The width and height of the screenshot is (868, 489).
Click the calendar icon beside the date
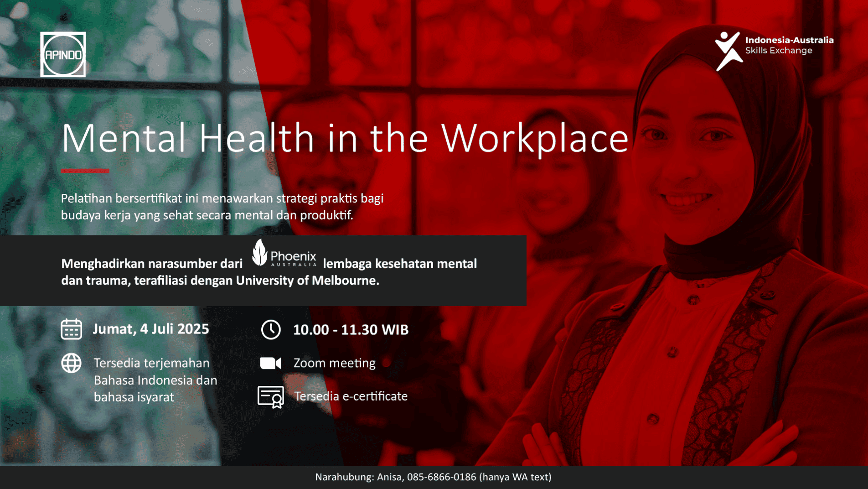point(71,329)
